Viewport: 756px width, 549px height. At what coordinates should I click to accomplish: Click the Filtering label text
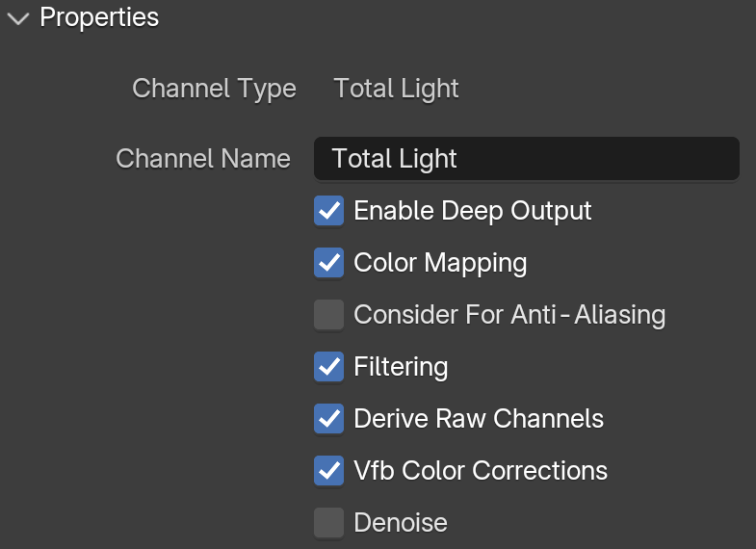(401, 367)
